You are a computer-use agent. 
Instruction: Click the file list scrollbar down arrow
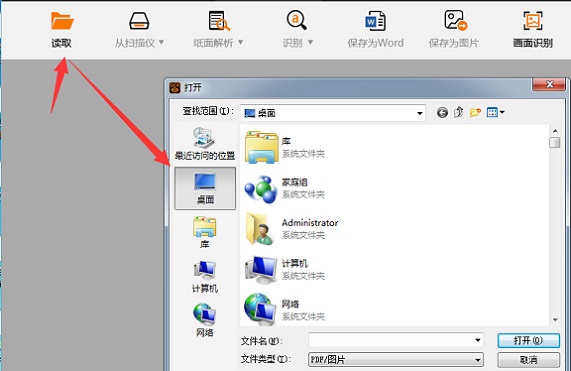coord(555,320)
